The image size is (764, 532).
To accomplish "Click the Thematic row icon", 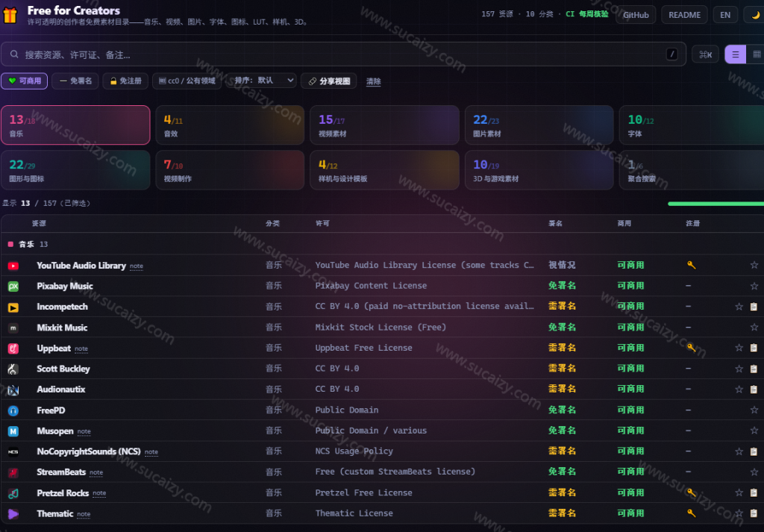I will 13,514.
